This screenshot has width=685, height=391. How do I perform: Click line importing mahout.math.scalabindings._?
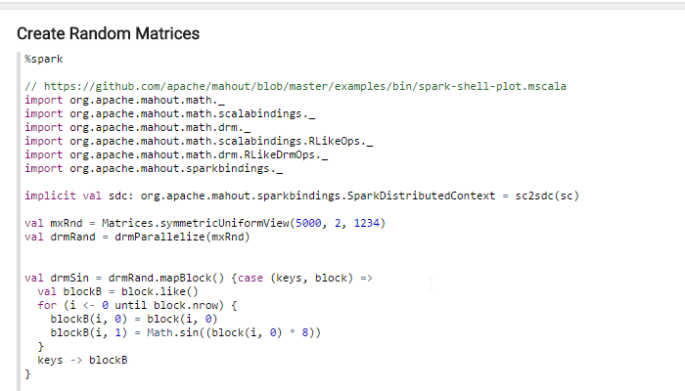170,114
